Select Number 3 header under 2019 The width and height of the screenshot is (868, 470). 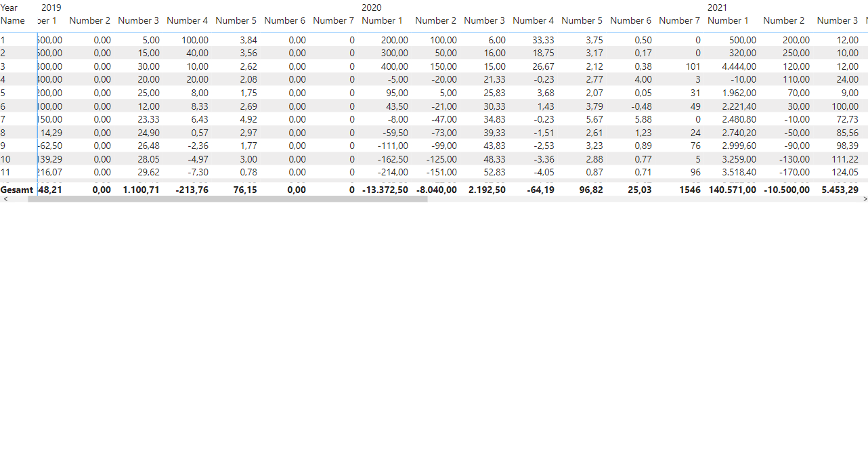point(139,20)
